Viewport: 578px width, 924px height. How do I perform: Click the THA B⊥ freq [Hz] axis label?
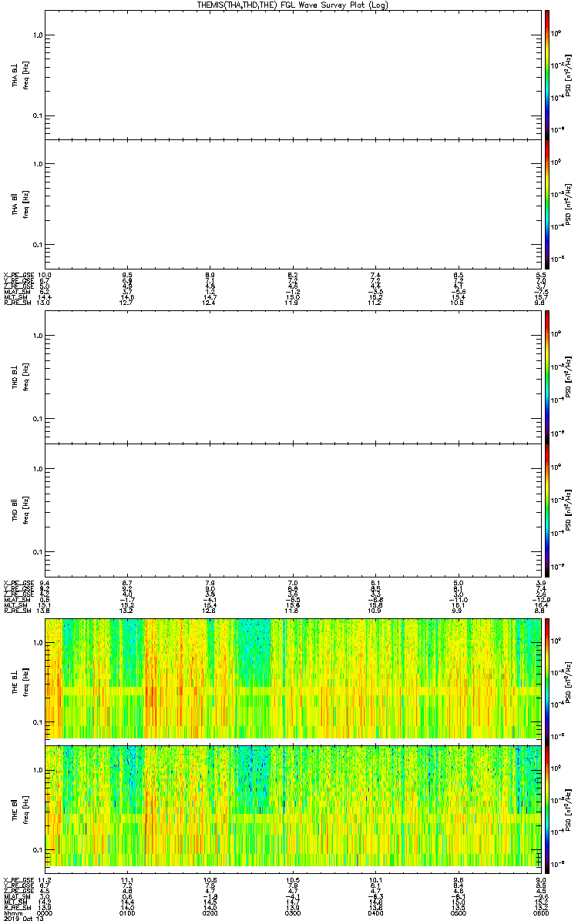(26, 75)
